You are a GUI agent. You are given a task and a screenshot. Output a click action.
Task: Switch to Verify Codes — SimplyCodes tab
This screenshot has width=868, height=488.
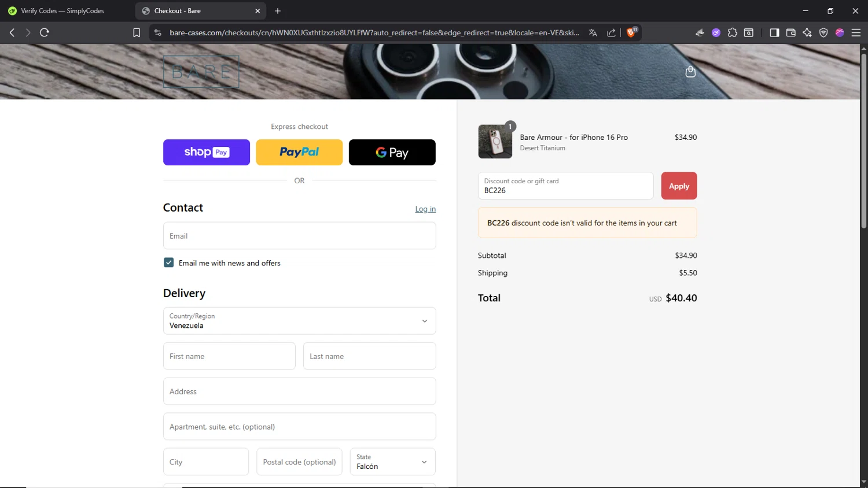click(x=62, y=11)
